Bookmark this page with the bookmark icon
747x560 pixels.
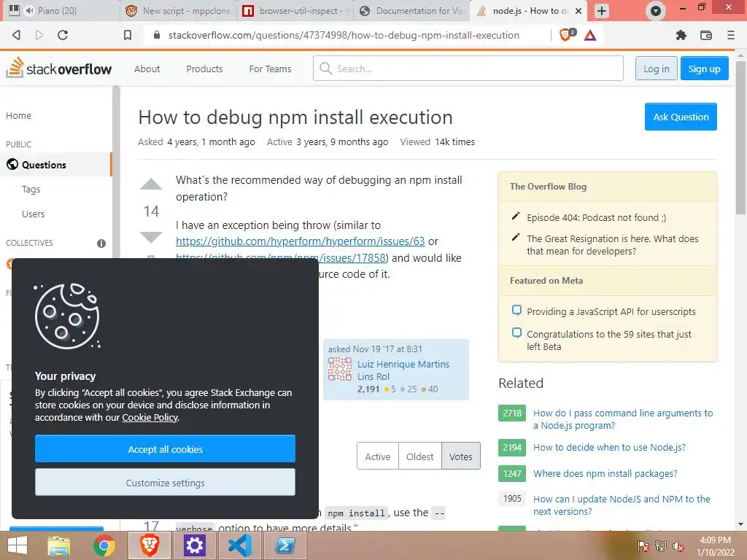pos(128,35)
